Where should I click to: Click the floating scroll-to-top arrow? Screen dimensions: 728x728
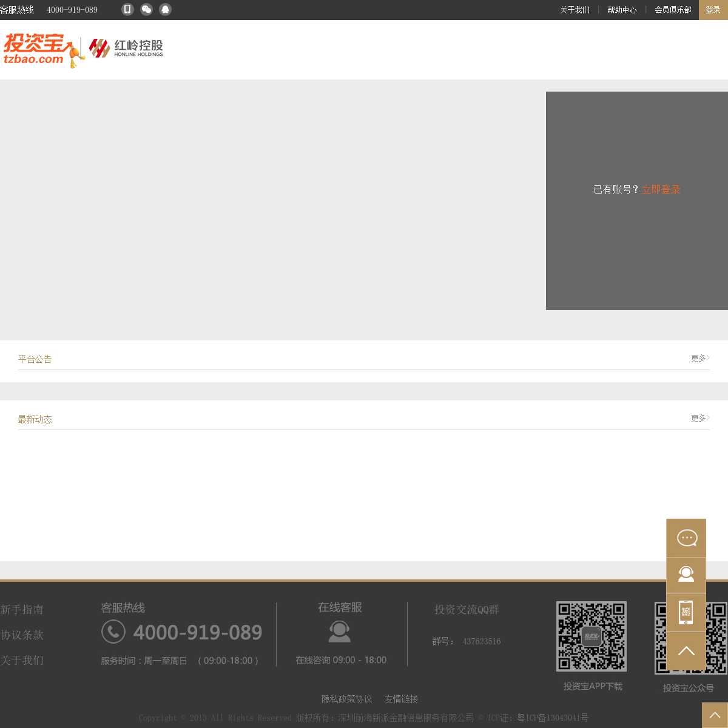(686, 651)
